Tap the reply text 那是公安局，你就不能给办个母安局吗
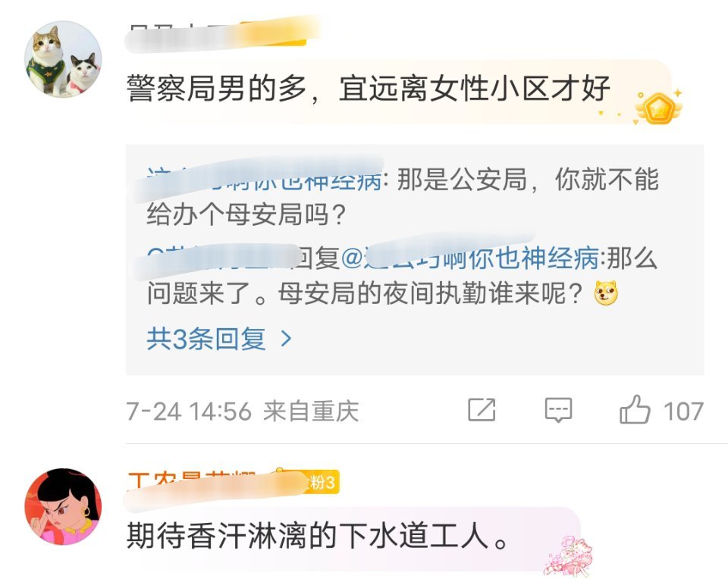 click(x=403, y=197)
